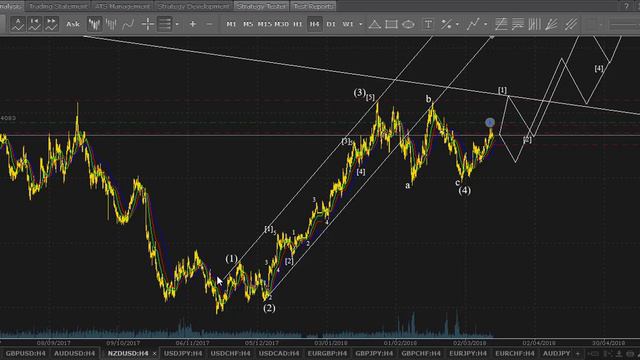
Task: Open the EURGBP:H4 chart tab
Action: point(327,353)
